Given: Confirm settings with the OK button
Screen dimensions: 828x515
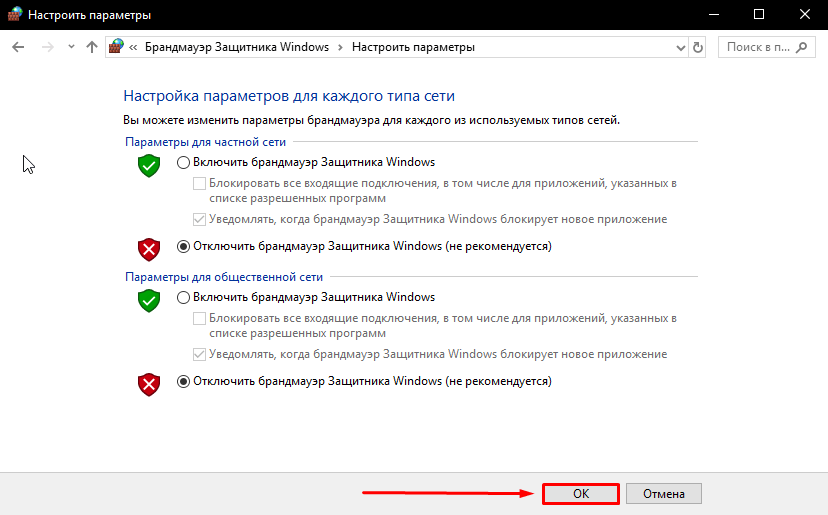Looking at the screenshot, I should pyautogui.click(x=581, y=493).
